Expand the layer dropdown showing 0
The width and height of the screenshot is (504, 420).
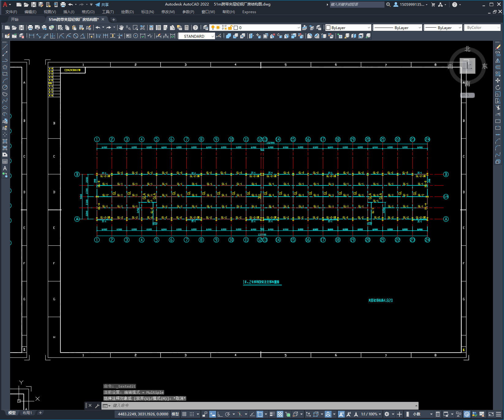pyautogui.click(x=298, y=28)
